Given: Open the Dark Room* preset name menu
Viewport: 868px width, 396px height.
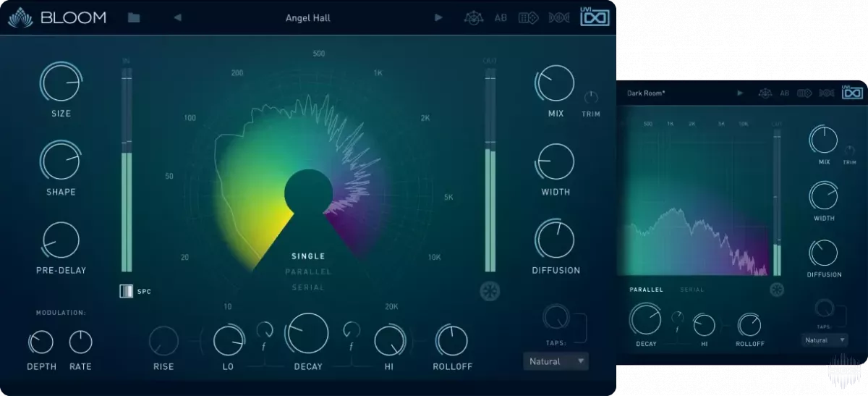Looking at the screenshot, I should coord(646,93).
